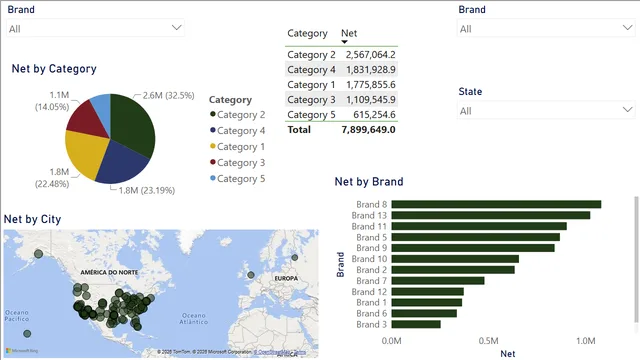Image resolution: width=640 pixels, height=360 pixels.
Task: Click the 1.8M (23.19%) pie label
Action: (x=147, y=190)
